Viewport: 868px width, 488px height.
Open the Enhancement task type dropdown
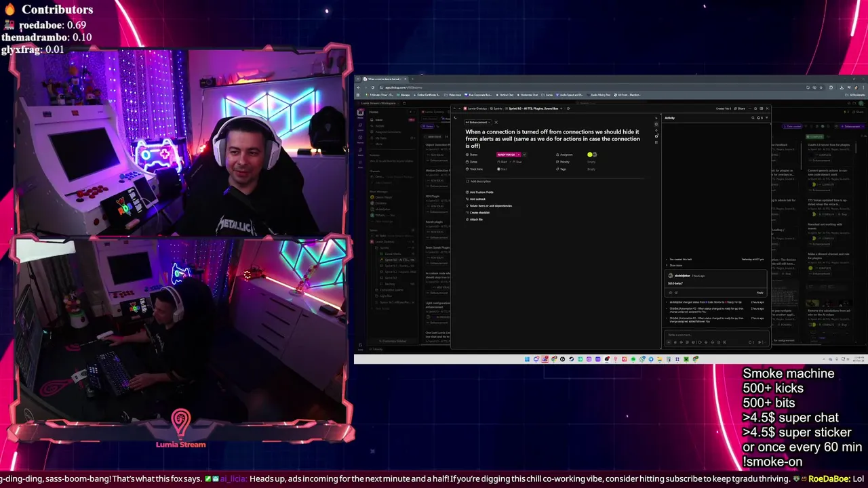click(x=478, y=122)
